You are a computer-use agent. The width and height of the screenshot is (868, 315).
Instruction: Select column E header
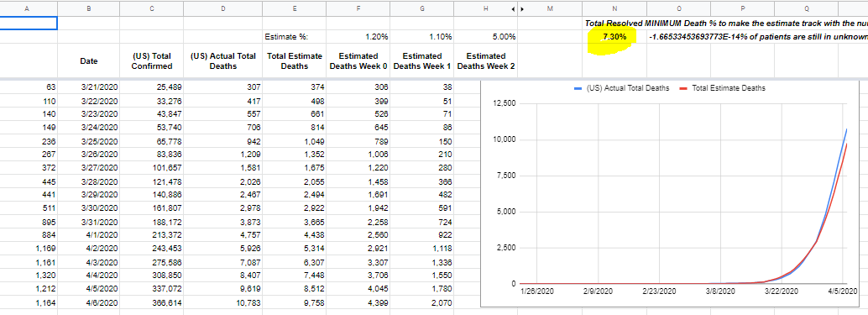[295, 8]
